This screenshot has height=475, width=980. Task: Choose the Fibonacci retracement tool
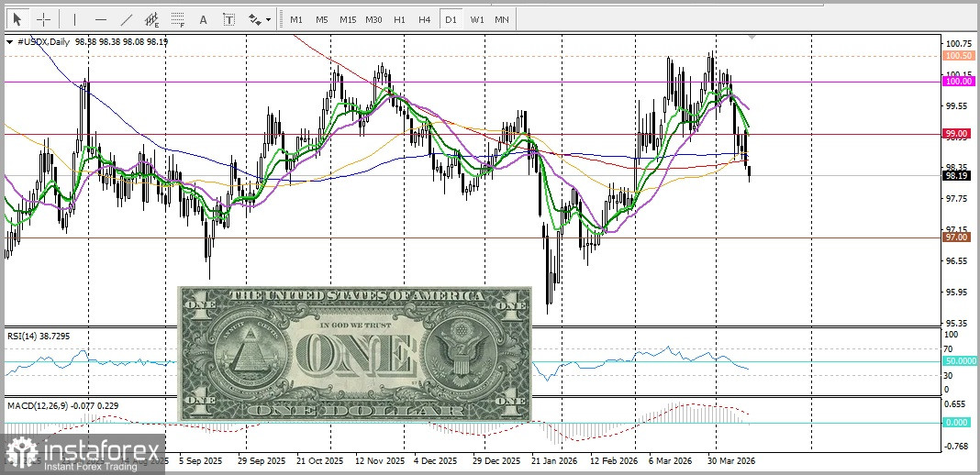[x=178, y=19]
